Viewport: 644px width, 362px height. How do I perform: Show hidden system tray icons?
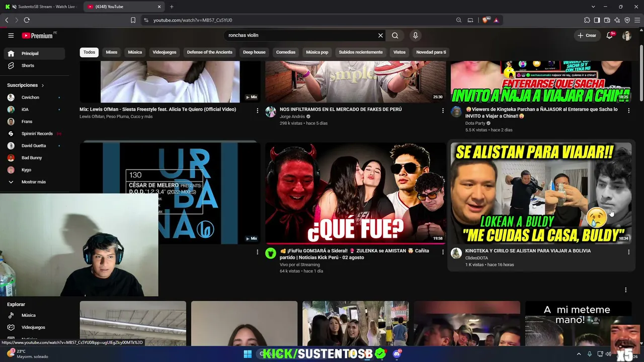tap(579, 354)
